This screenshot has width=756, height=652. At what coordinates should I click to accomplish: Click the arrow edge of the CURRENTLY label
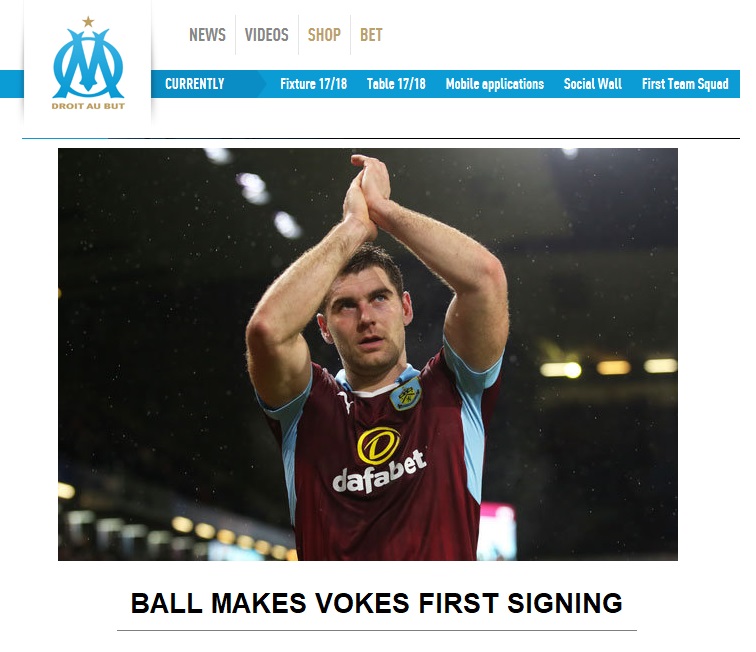pyautogui.click(x=260, y=84)
